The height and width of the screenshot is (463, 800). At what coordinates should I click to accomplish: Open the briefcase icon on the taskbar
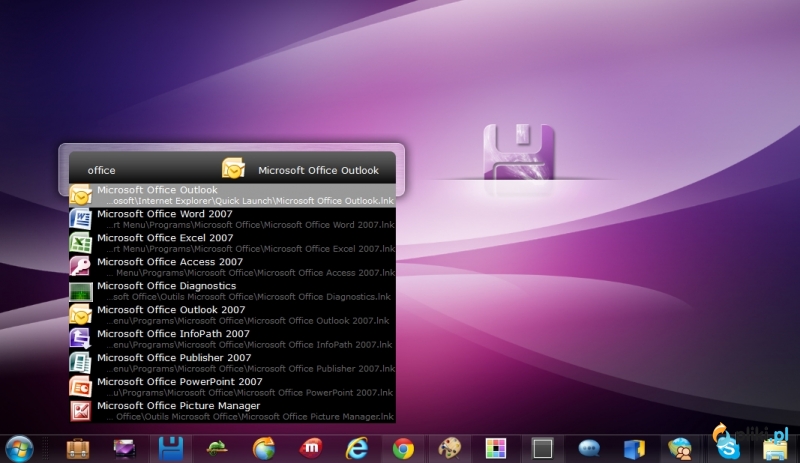click(x=78, y=449)
